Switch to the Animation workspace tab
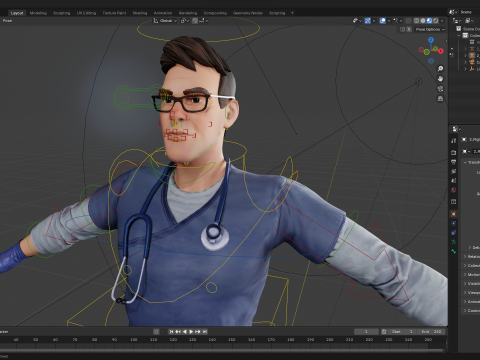Viewport: 480px width, 360px height. pyautogui.click(x=163, y=13)
